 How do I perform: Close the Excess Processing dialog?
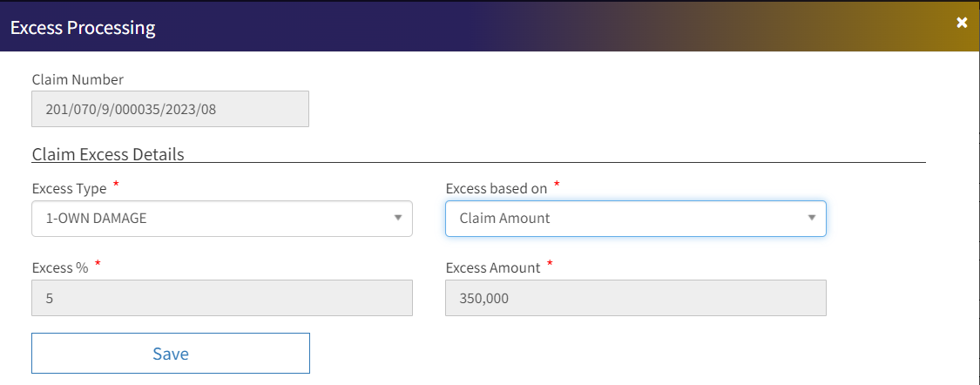click(962, 23)
